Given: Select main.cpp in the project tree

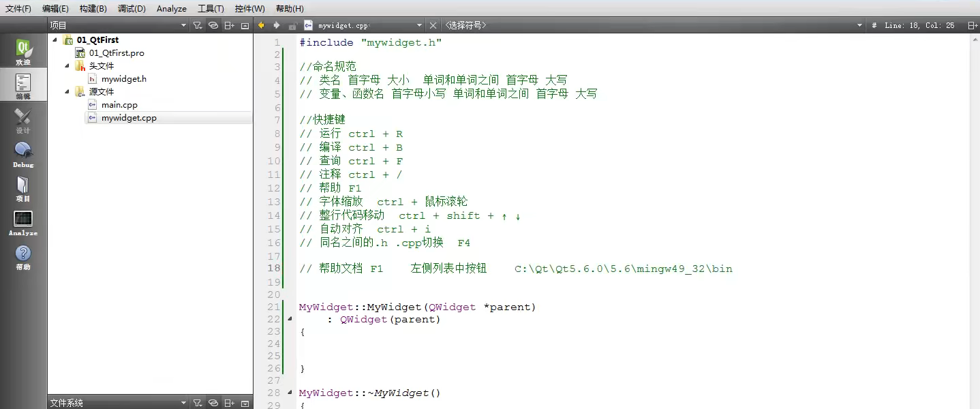Looking at the screenshot, I should (x=119, y=104).
